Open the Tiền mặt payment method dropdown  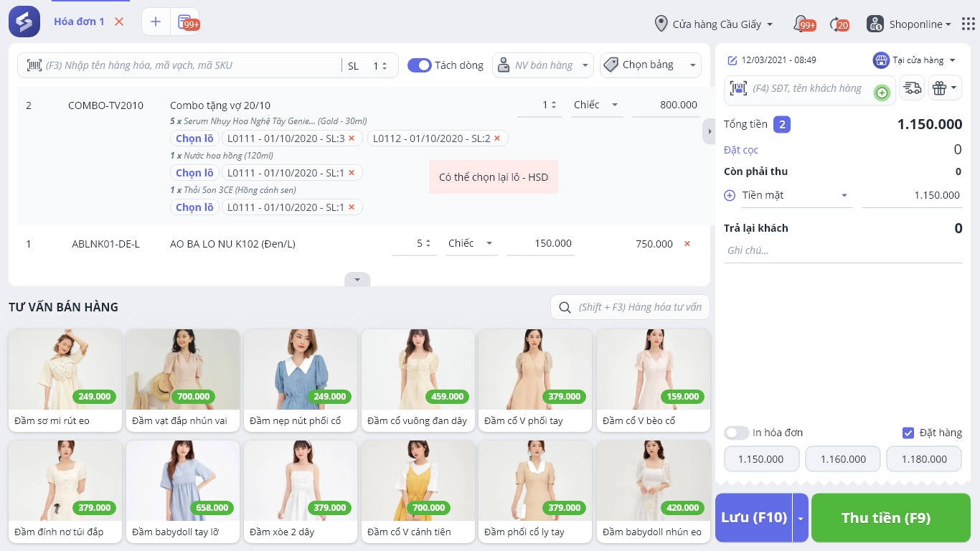795,195
